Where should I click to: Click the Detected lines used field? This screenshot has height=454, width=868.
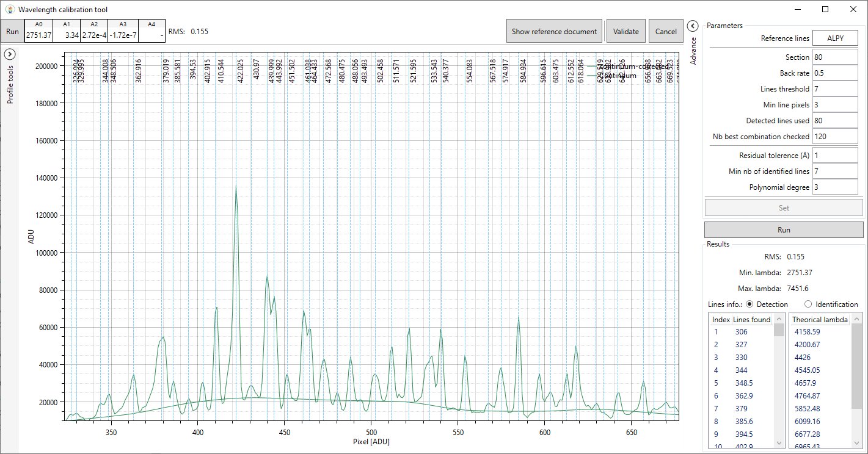(x=835, y=121)
